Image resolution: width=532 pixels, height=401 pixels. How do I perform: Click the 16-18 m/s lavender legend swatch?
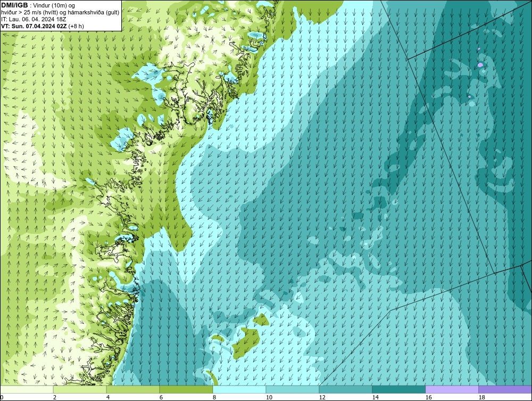point(452,389)
